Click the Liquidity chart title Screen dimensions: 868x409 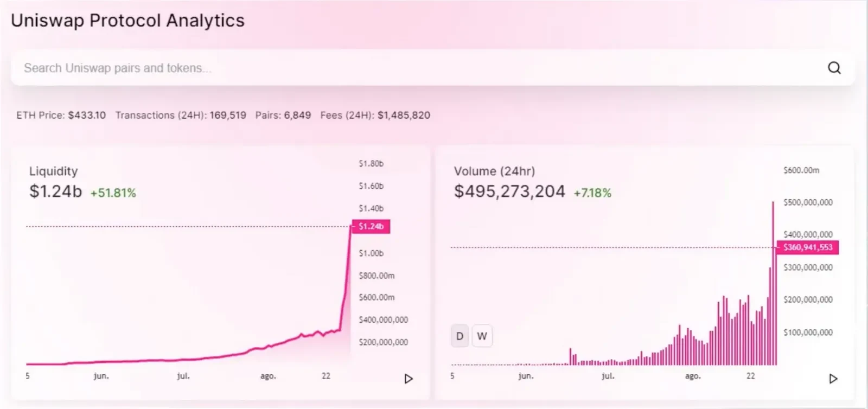(x=54, y=171)
